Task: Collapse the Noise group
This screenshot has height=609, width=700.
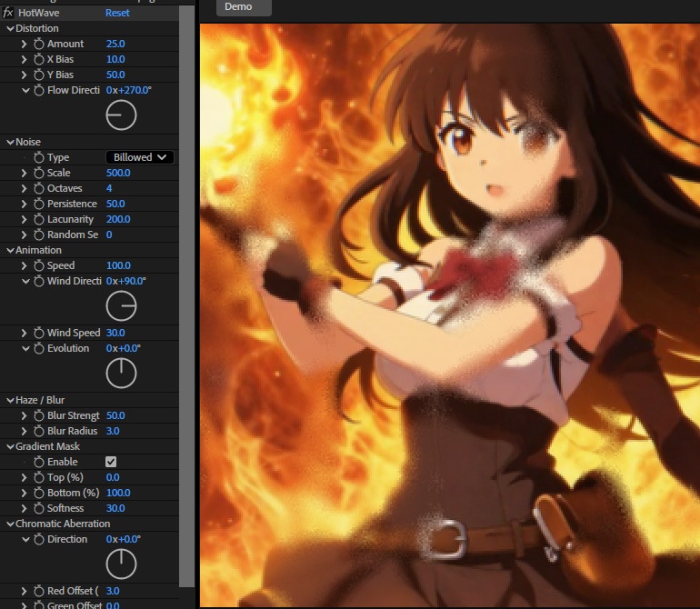Action: [x=10, y=142]
